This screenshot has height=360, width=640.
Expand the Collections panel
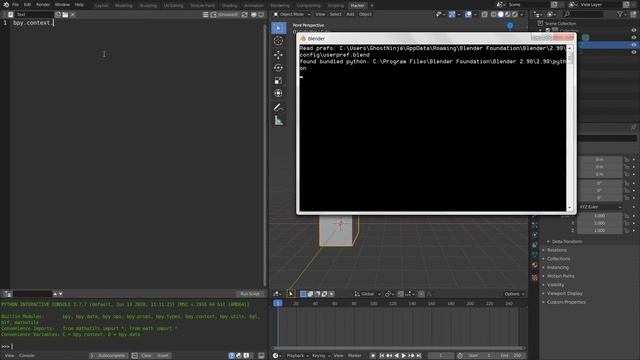tap(558, 259)
